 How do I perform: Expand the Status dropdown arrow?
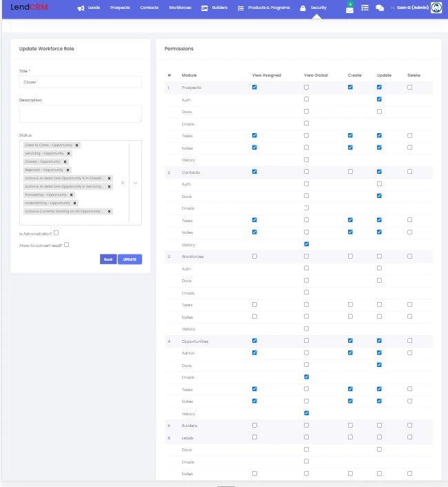point(135,183)
